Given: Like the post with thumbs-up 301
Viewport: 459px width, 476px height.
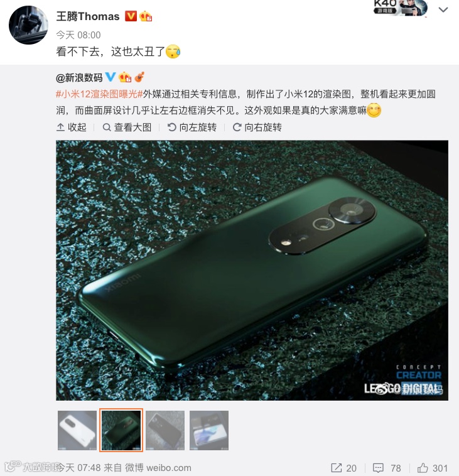Looking at the screenshot, I should pyautogui.click(x=432, y=468).
